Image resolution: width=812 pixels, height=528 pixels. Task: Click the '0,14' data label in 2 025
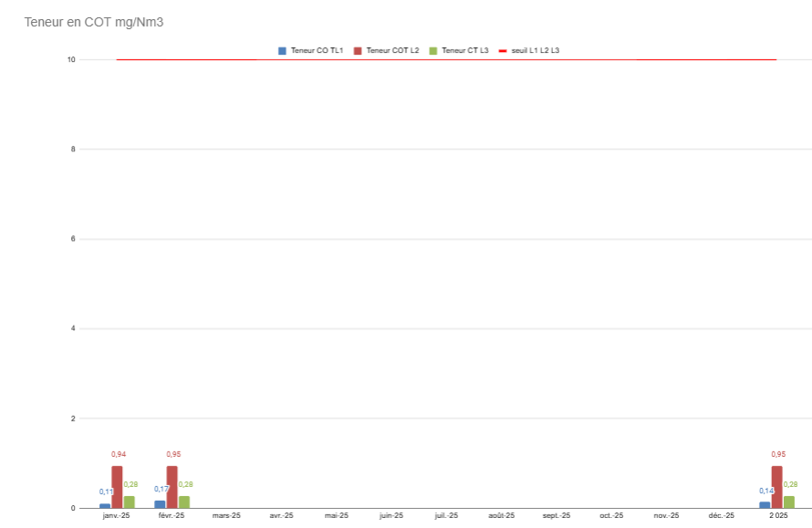[766, 491]
